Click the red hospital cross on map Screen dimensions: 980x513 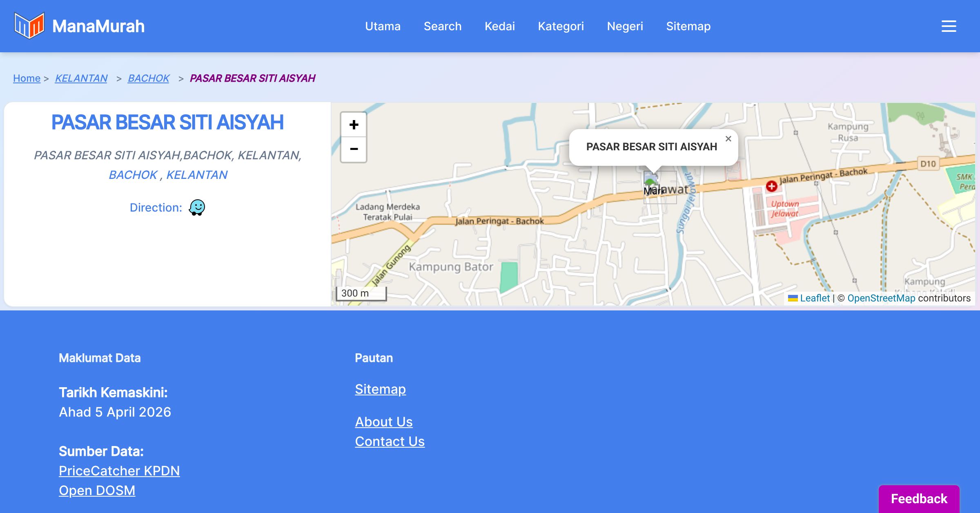[771, 186]
